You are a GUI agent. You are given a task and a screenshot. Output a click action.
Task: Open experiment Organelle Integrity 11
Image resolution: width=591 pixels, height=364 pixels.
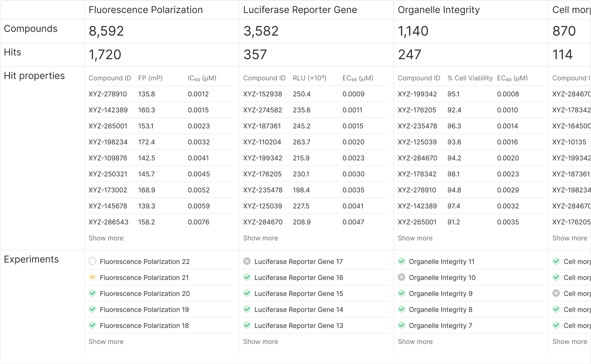pyautogui.click(x=442, y=261)
